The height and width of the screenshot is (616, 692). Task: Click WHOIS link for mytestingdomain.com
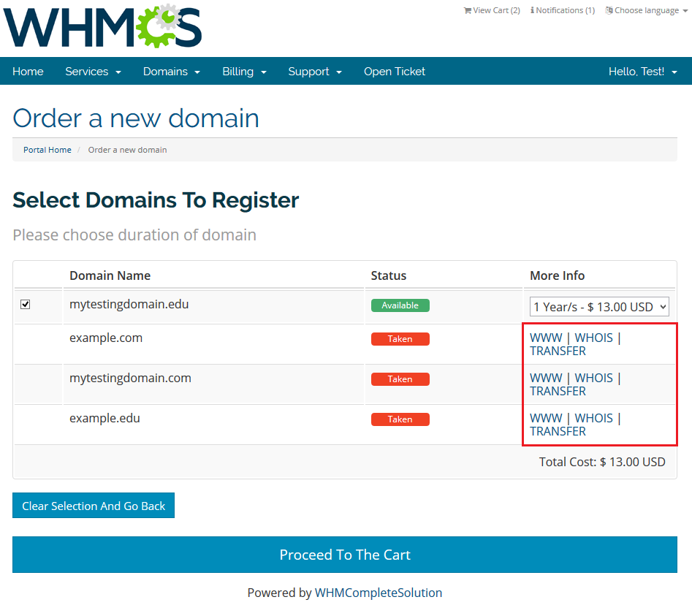point(593,378)
